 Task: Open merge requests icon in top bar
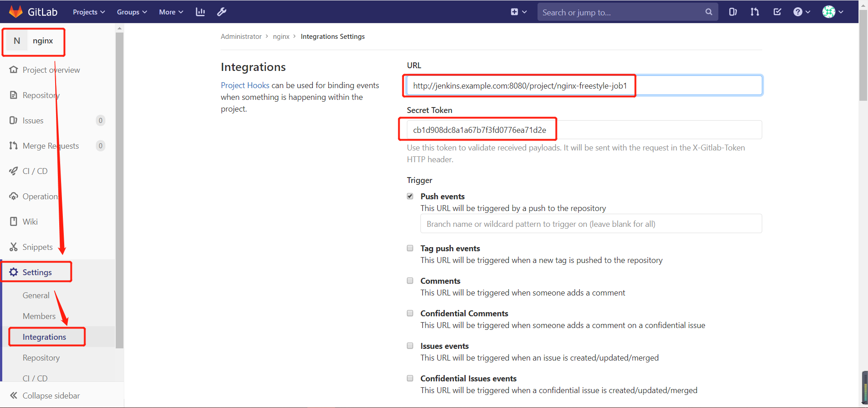755,12
